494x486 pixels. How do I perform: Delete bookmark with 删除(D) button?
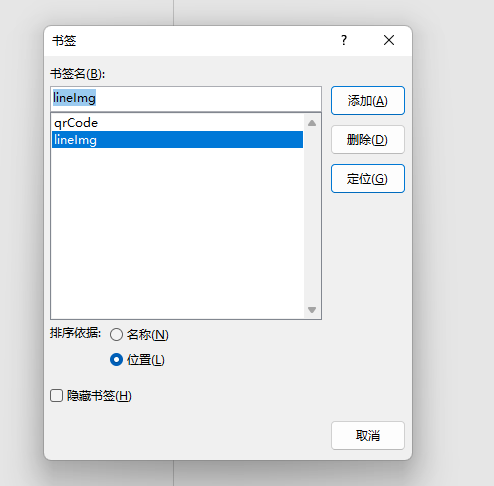pos(368,140)
